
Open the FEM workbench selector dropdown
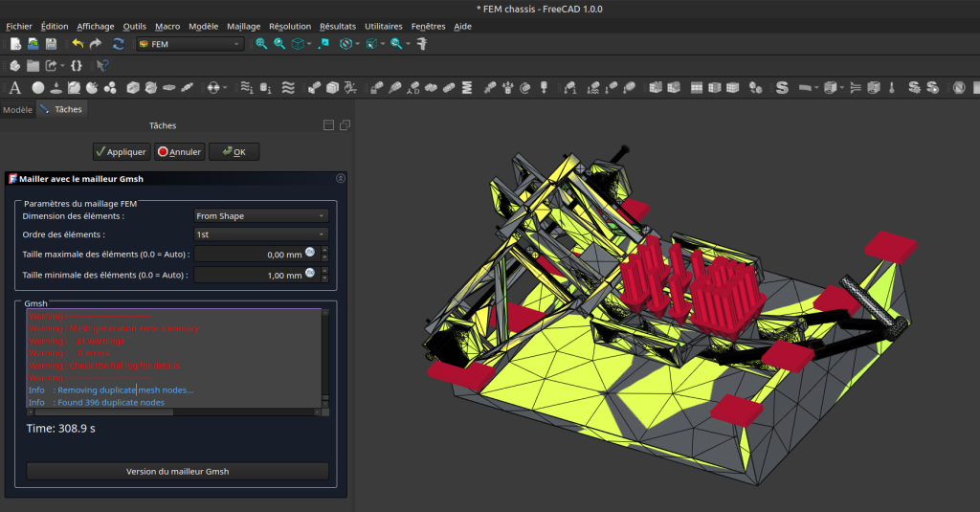pos(190,44)
